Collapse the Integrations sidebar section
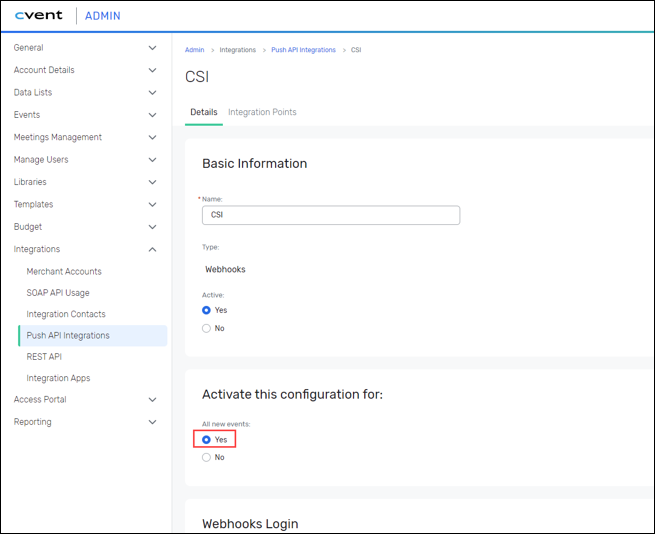Screen dimensions: 655x534 [x=152, y=249]
